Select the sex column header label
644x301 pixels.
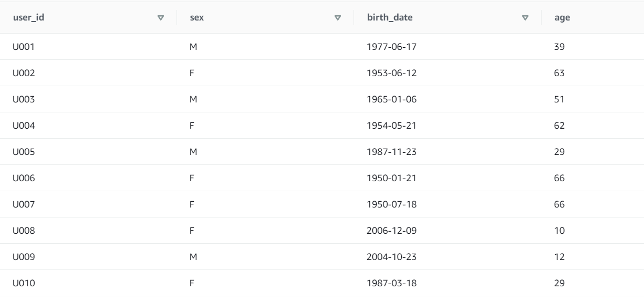pos(196,18)
